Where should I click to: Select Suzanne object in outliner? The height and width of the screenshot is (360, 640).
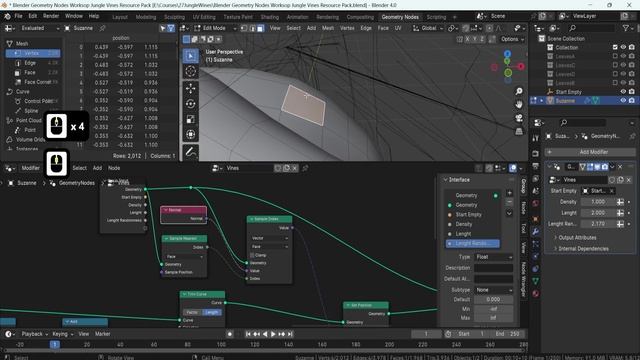tap(565, 100)
